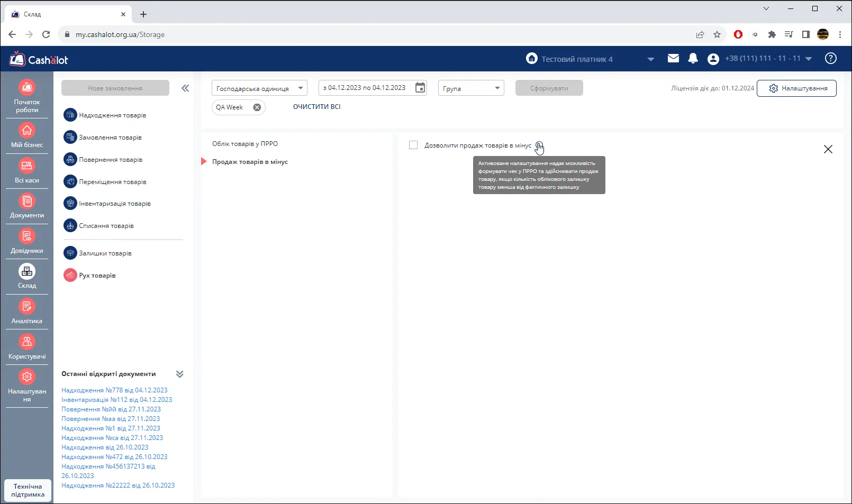The width and height of the screenshot is (852, 504).
Task: Open Повернення товарів menu item
Action: click(103, 159)
